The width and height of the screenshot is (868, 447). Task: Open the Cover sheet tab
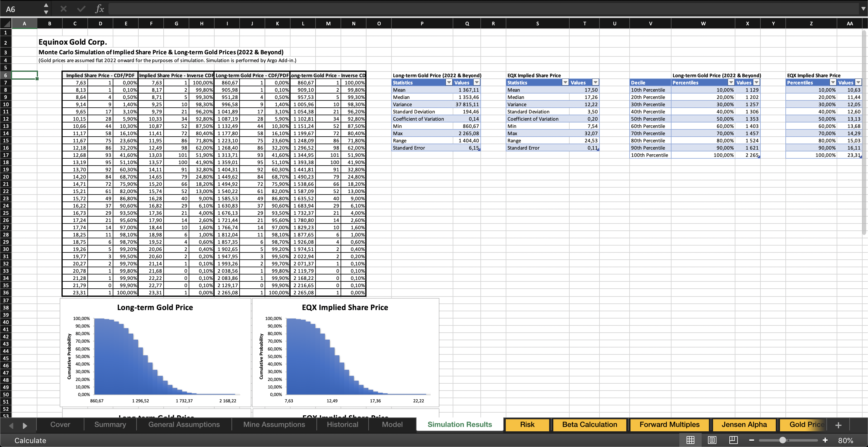pyautogui.click(x=60, y=424)
